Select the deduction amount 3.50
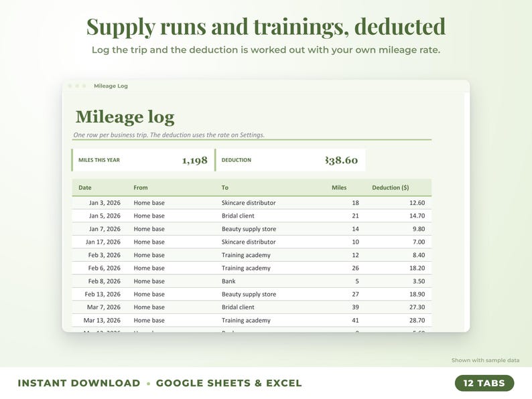532x399 pixels. (419, 281)
